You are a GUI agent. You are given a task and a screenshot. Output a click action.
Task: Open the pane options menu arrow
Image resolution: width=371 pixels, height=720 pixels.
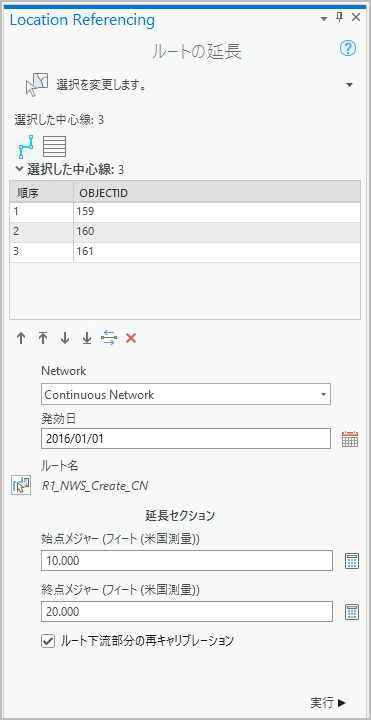(324, 19)
